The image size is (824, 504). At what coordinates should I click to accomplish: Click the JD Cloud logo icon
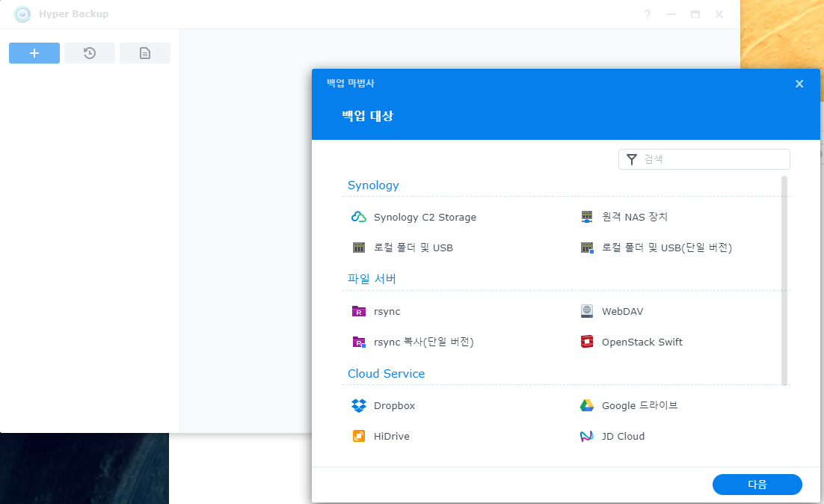point(587,436)
